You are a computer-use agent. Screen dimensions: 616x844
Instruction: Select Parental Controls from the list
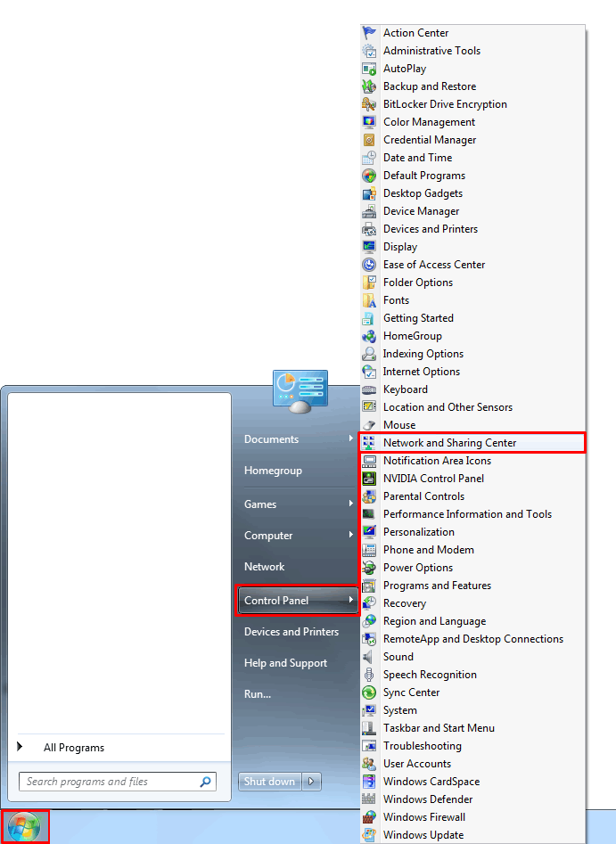(x=472, y=496)
